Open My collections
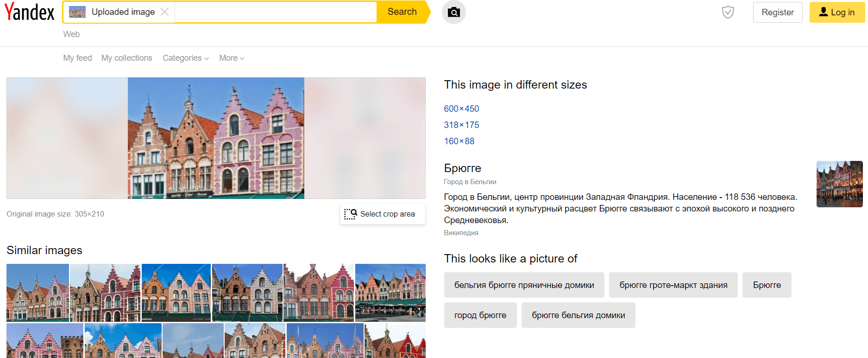The width and height of the screenshot is (868, 358). [126, 58]
